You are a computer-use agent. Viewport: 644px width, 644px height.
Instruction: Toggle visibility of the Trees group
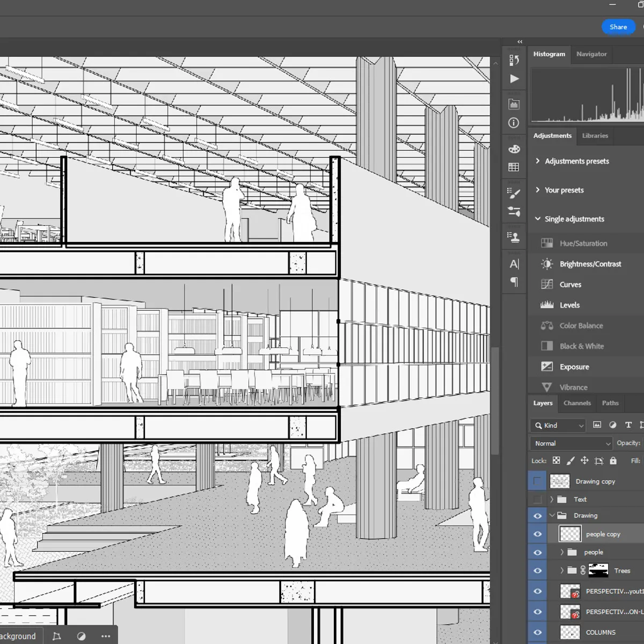(x=537, y=570)
